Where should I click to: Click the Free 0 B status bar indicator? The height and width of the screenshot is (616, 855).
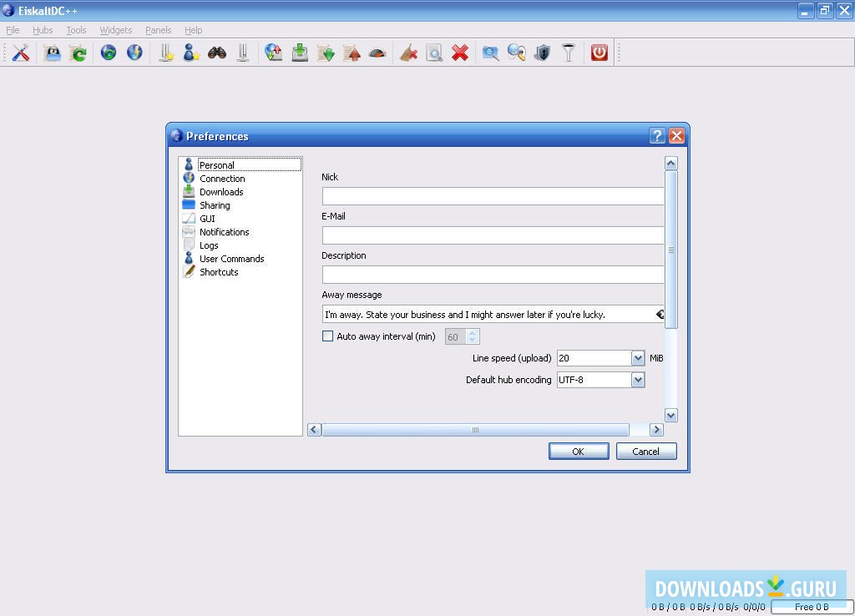[812, 607]
